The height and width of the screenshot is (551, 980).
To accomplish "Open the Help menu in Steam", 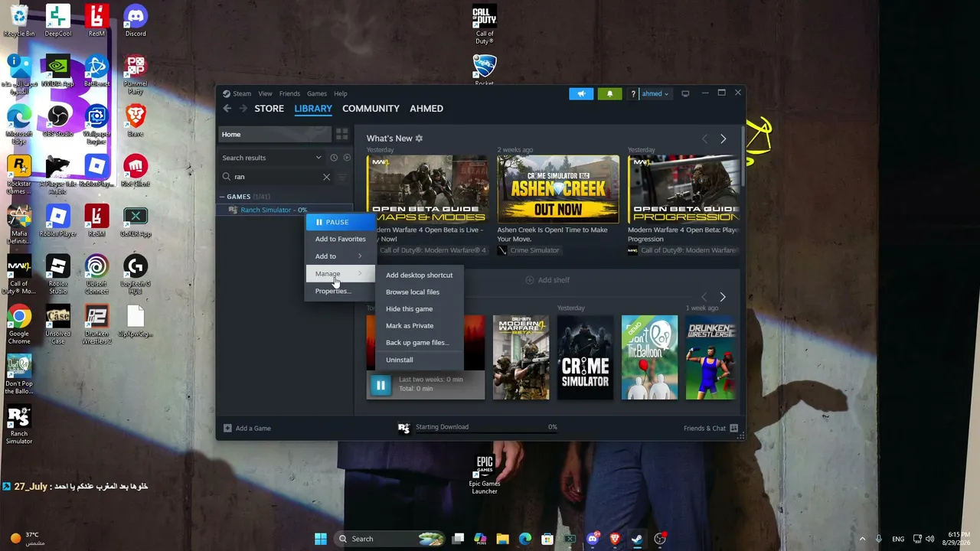I will [x=340, y=93].
